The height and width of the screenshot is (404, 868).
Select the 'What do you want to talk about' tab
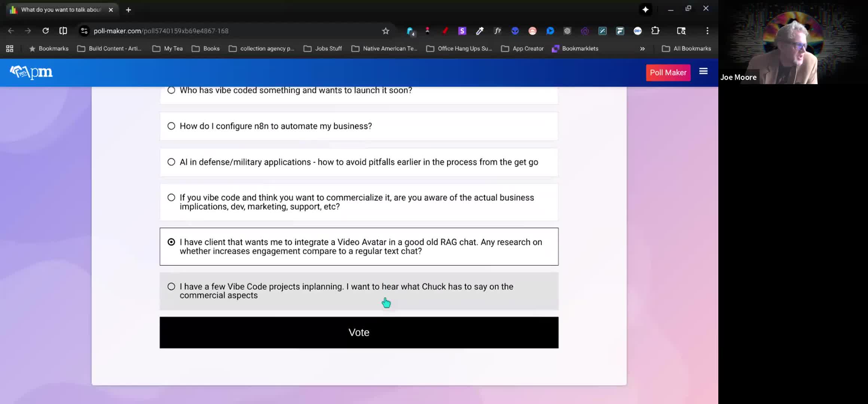(x=60, y=10)
